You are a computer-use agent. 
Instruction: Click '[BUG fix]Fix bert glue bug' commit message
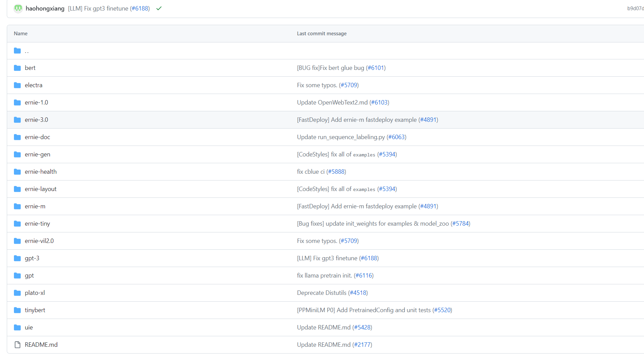330,68
